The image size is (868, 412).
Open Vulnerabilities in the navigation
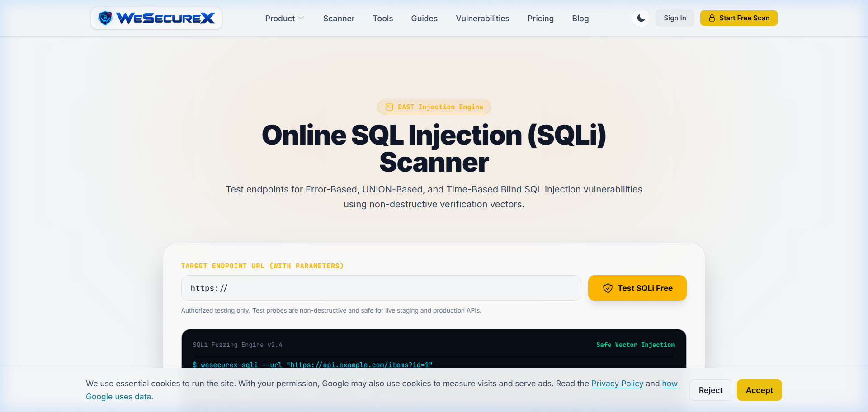pyautogui.click(x=482, y=19)
